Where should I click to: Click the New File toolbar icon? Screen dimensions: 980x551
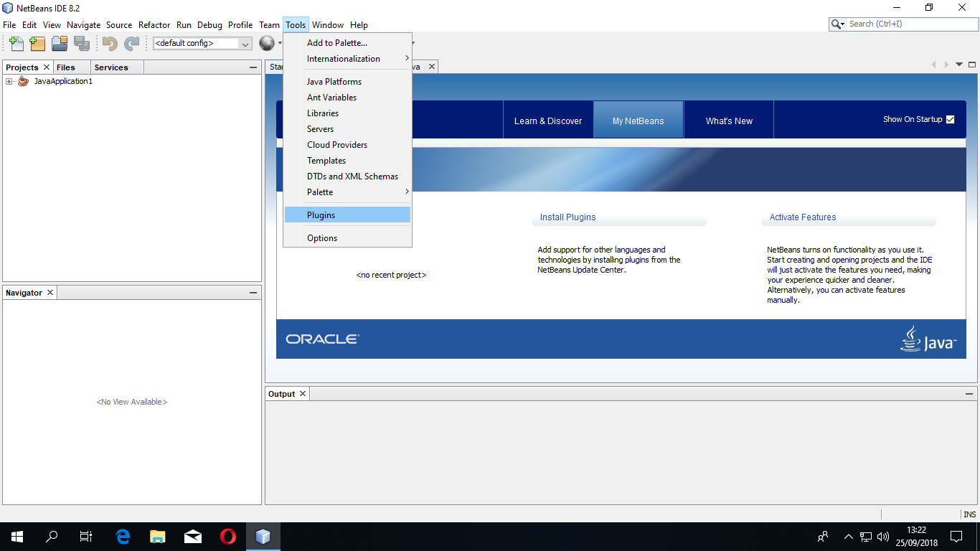[16, 43]
